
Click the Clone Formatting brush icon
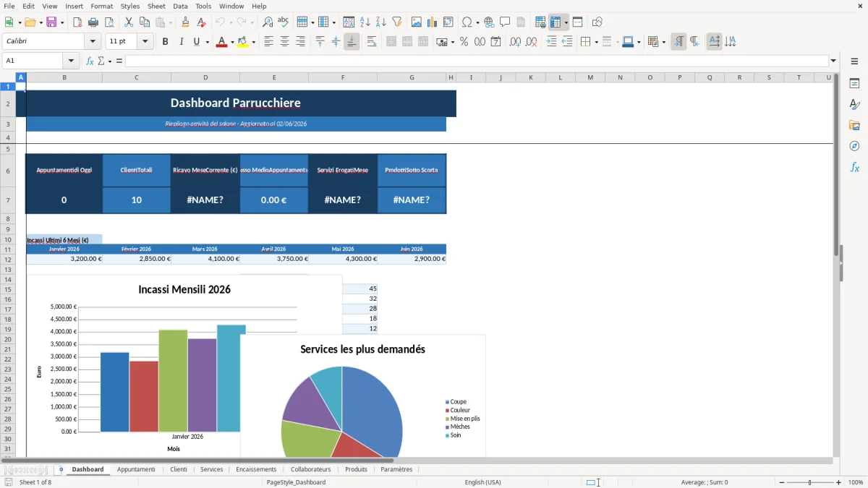(x=186, y=22)
